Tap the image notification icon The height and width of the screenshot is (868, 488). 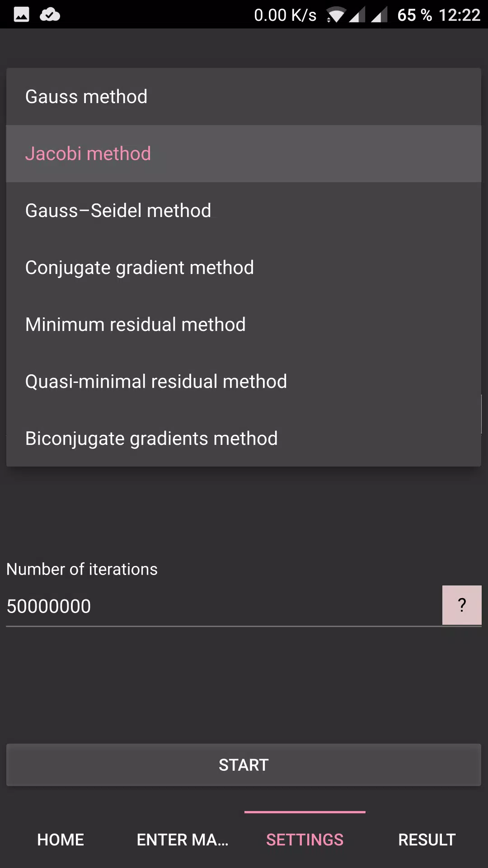click(x=21, y=14)
